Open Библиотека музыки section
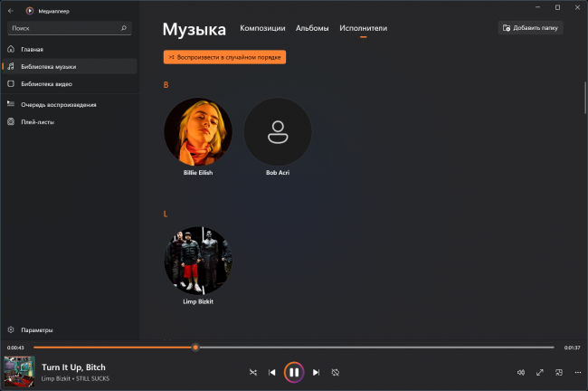Image resolution: width=588 pixels, height=391 pixels. click(70, 66)
